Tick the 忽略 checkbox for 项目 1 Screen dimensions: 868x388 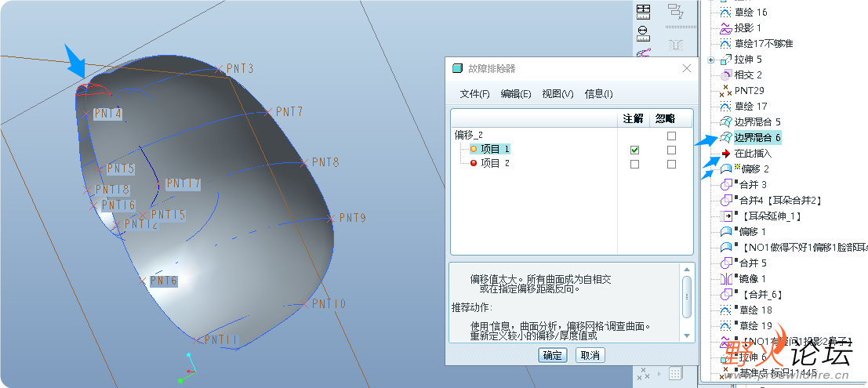(671, 150)
